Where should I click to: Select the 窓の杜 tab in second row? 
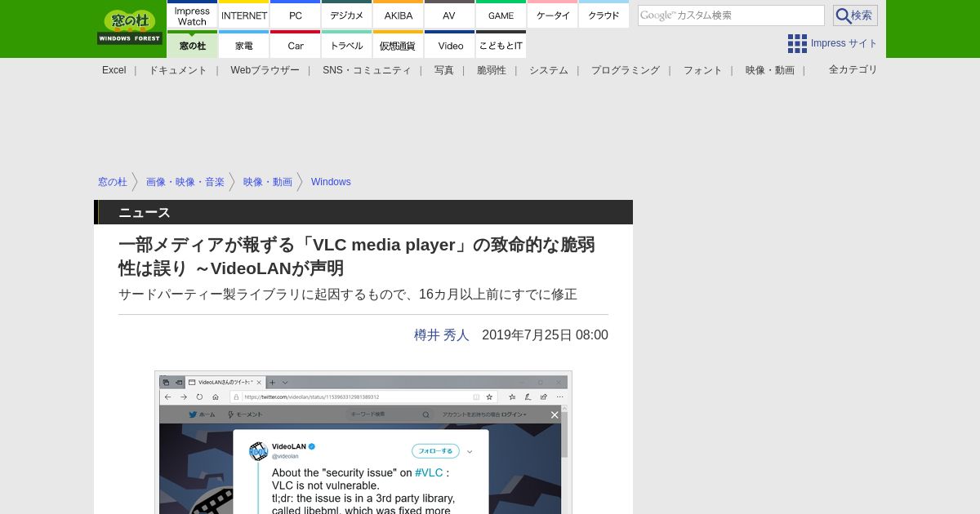click(192, 45)
